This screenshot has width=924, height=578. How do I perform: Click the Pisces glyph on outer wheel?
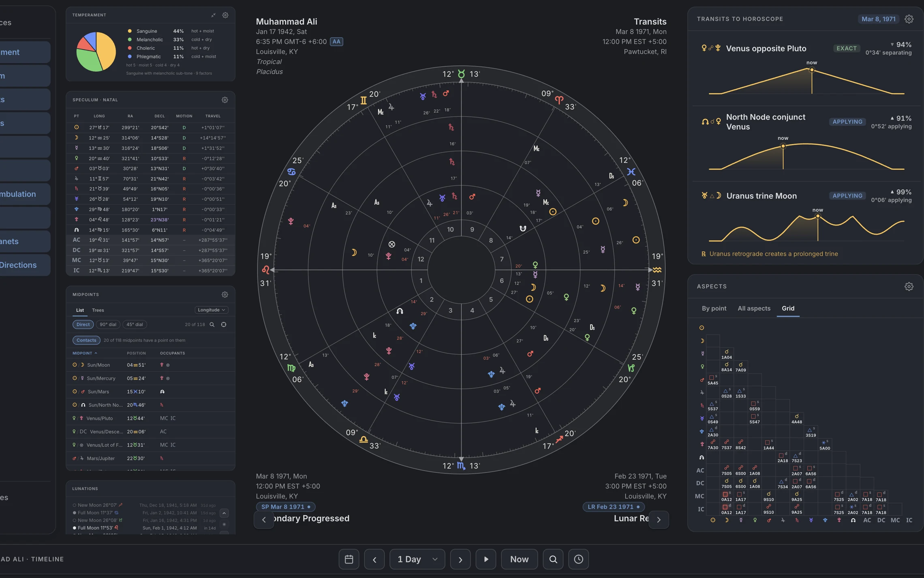pos(631,172)
